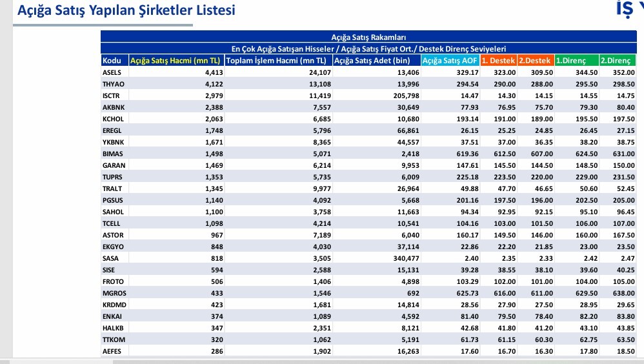This screenshot has width=644, height=364.
Task: Select the SASA ticker in the table
Action: click(111, 258)
